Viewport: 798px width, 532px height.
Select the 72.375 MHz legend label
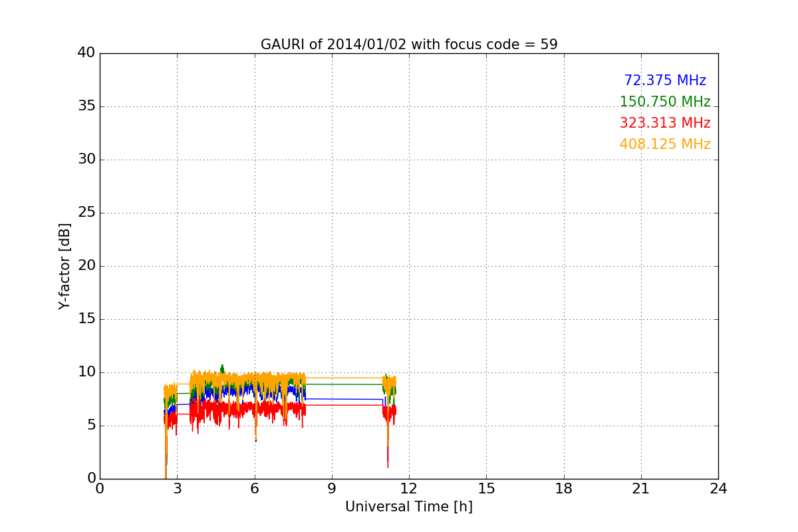point(665,80)
